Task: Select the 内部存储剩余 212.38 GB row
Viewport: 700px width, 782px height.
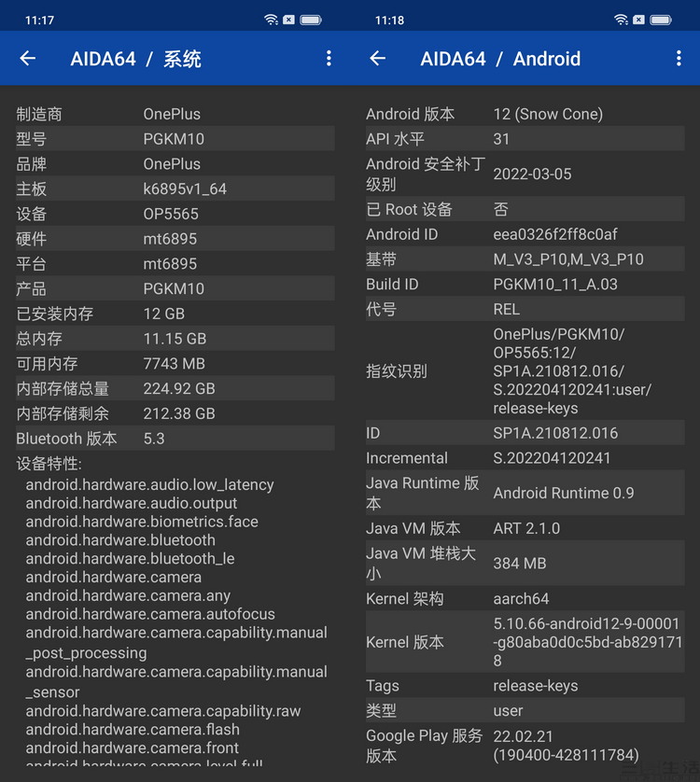Action: point(175,413)
